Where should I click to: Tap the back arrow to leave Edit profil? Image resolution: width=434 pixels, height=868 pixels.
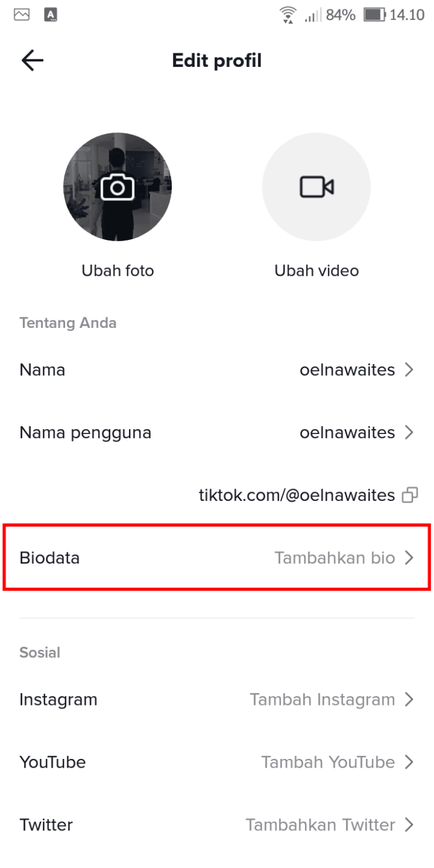32,60
